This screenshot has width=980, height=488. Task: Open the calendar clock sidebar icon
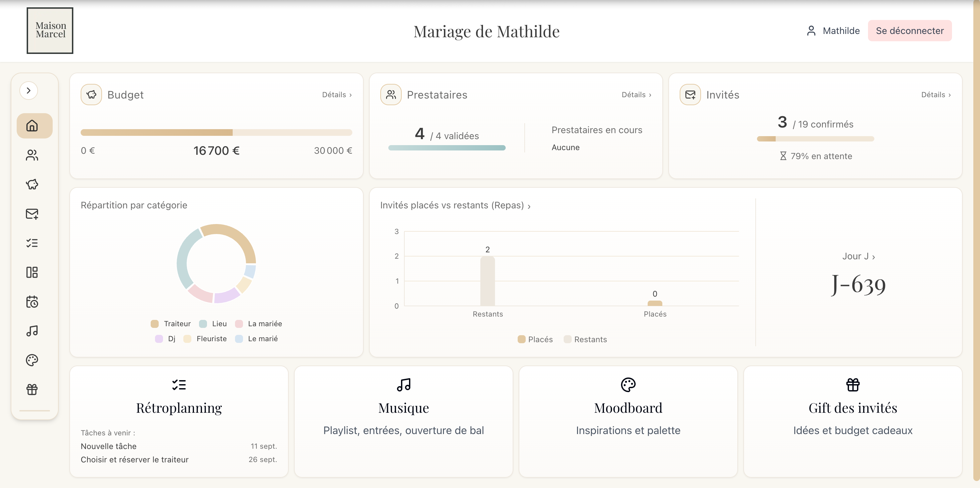pyautogui.click(x=32, y=302)
